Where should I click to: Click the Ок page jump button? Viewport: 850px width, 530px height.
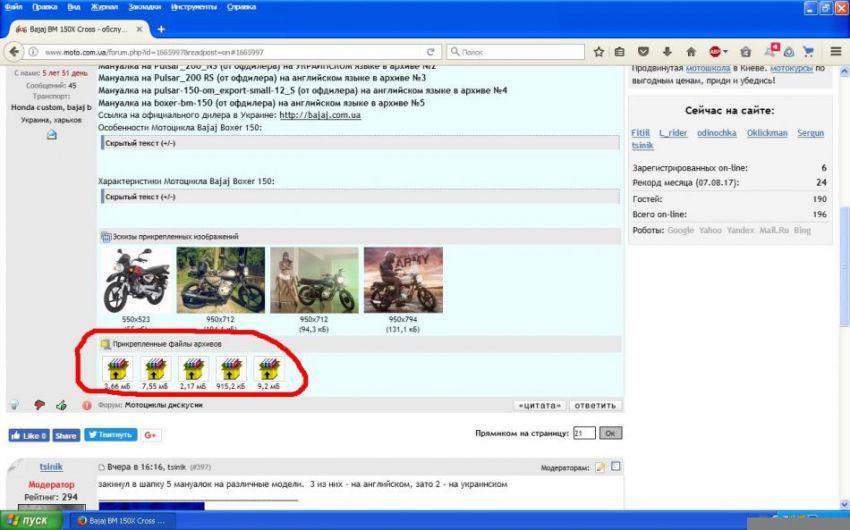[x=610, y=433]
